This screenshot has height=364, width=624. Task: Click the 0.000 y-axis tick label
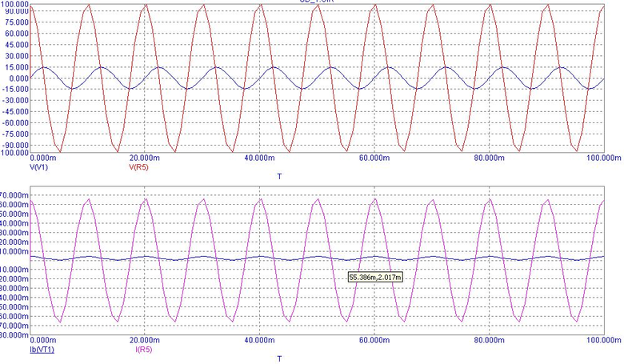18,78
